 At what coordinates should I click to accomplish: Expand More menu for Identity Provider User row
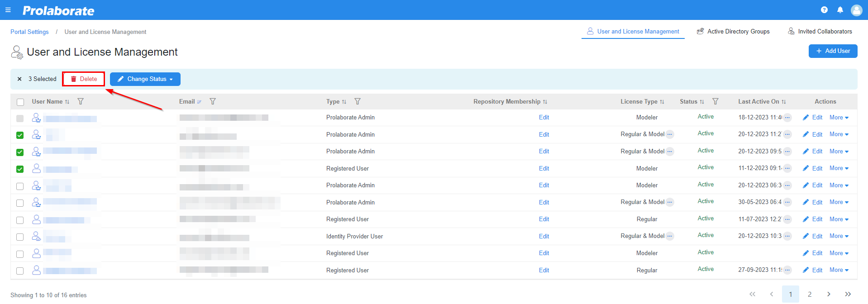(x=839, y=236)
